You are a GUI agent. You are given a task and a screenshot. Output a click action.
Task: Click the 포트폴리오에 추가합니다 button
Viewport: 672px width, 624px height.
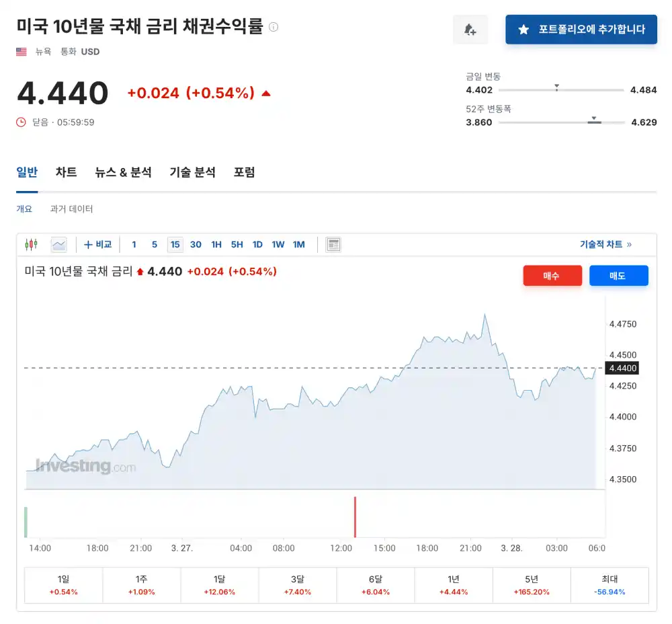click(581, 29)
